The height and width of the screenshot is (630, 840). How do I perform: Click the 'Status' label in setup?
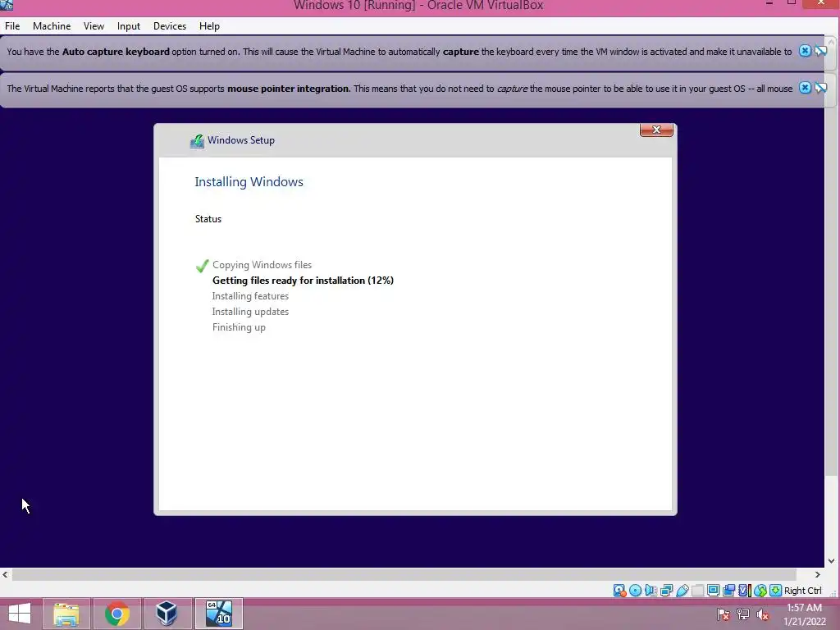pos(208,218)
